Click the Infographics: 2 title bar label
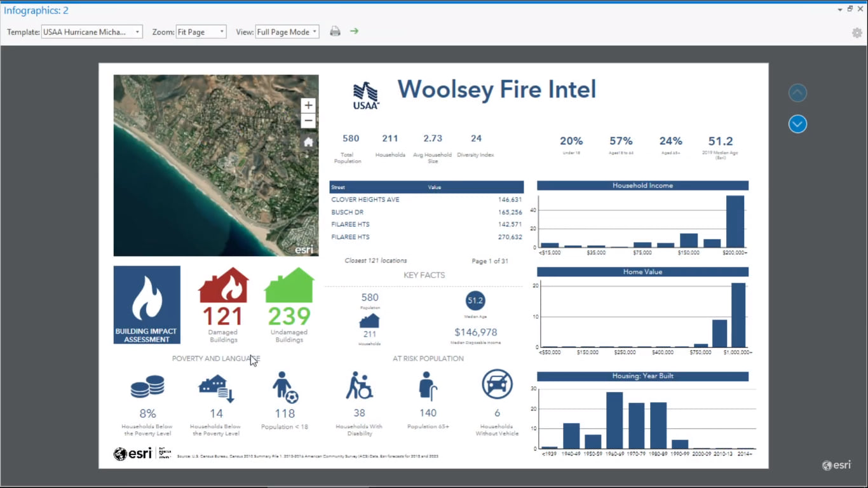 click(x=36, y=10)
